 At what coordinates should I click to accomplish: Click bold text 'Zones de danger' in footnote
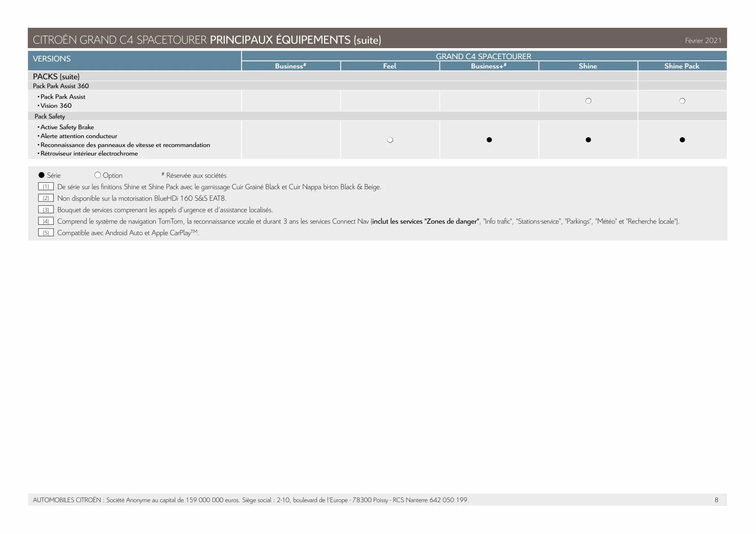coord(451,221)
